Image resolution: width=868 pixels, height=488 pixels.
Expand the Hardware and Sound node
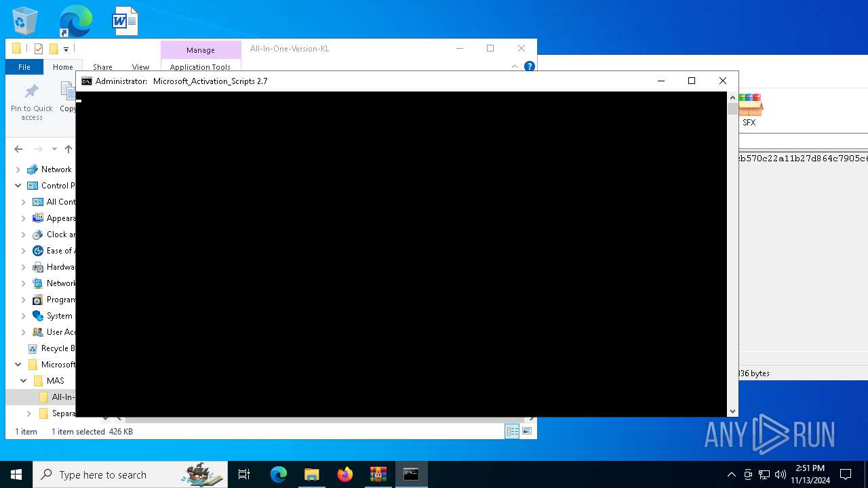coord(24,267)
